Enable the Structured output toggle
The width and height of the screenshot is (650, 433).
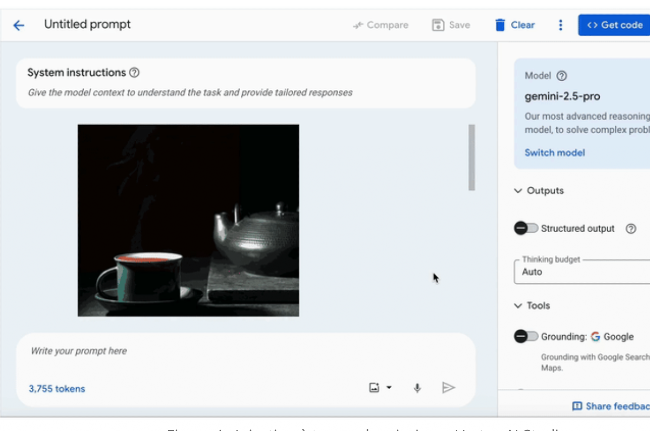(x=526, y=228)
